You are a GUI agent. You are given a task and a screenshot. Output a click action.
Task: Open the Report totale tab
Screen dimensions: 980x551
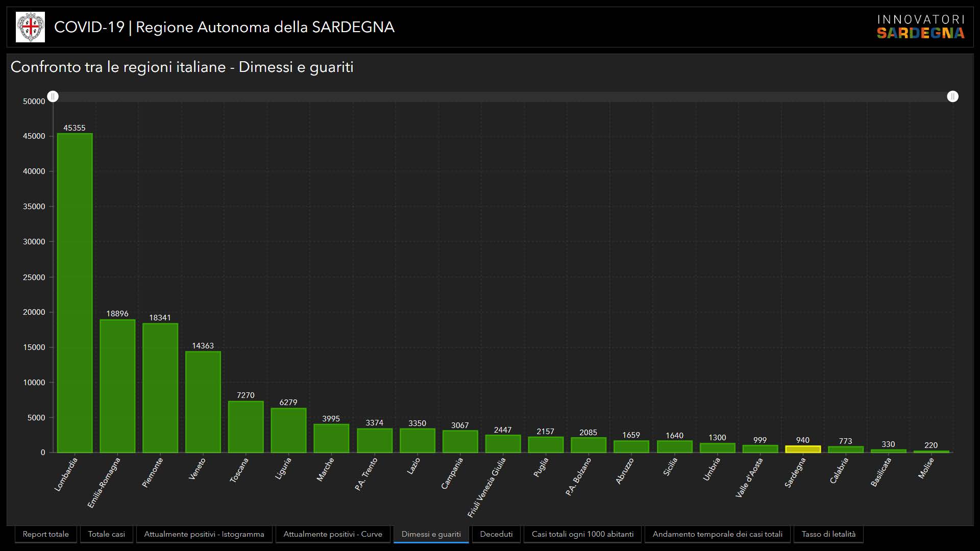46,534
